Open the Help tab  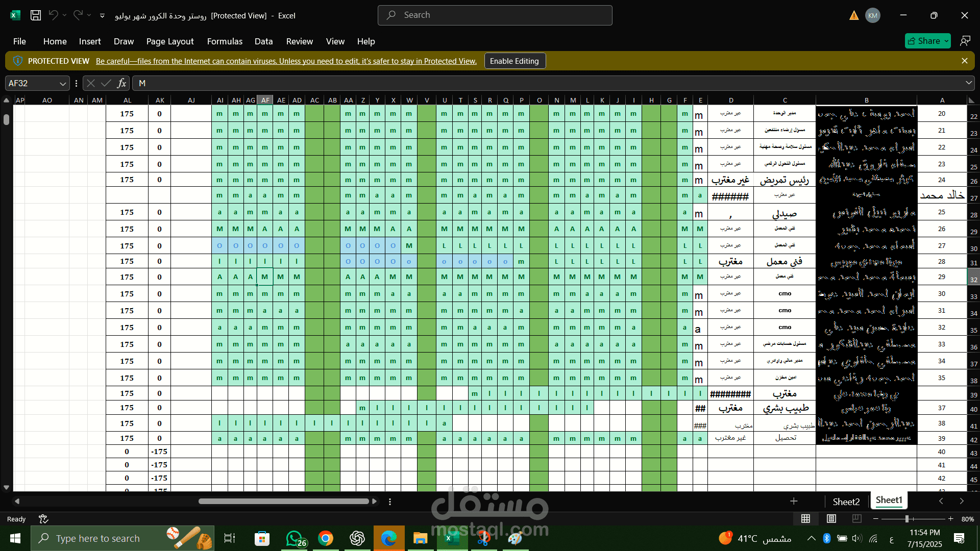pos(366,41)
